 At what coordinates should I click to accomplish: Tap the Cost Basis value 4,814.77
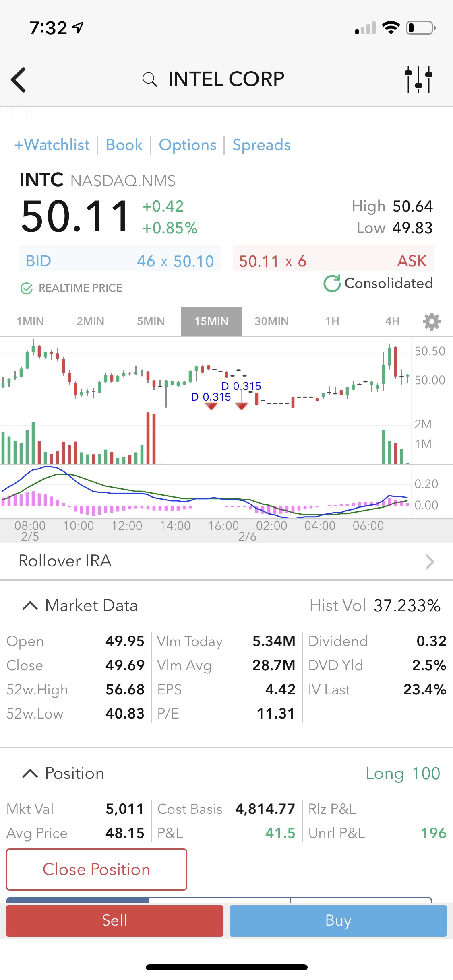[265, 809]
